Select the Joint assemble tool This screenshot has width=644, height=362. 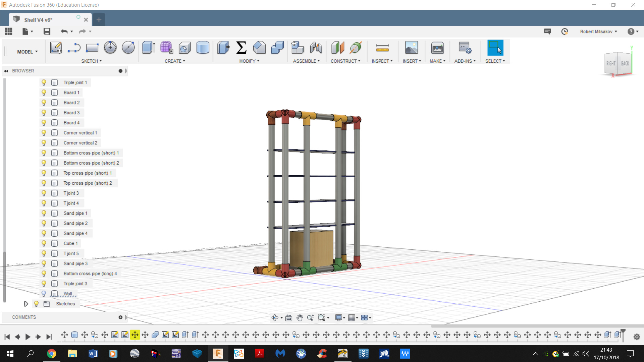point(316,48)
